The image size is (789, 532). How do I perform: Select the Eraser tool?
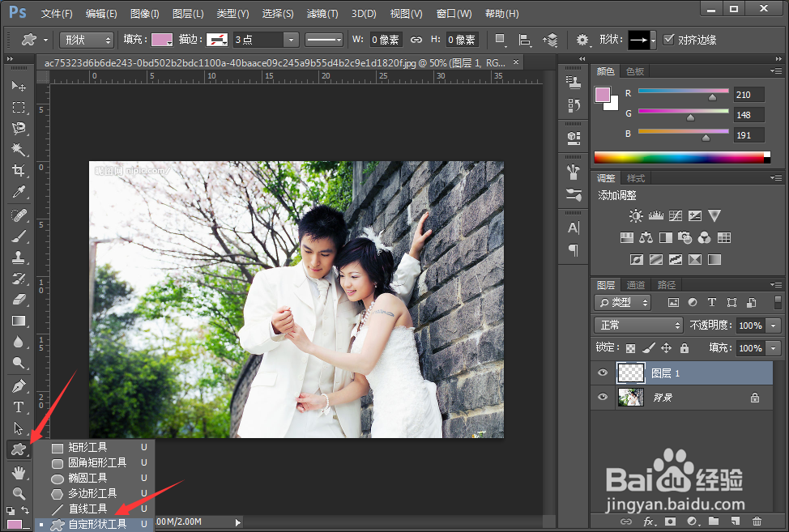[x=19, y=300]
